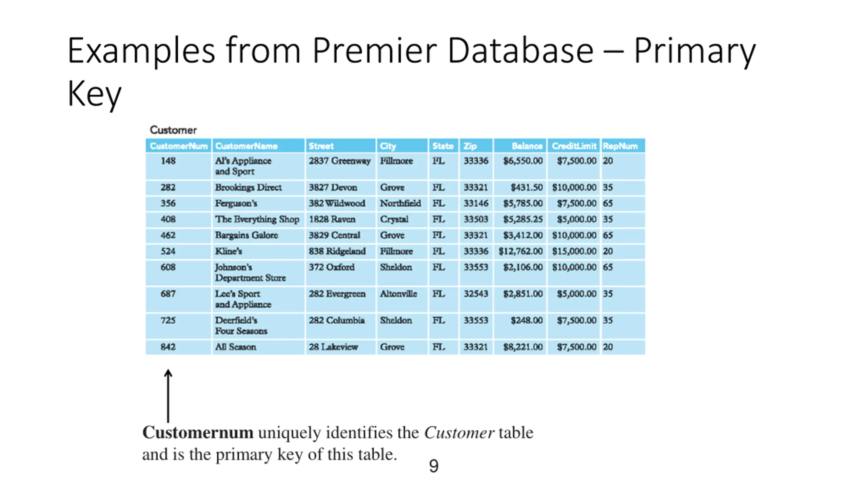Screen dimensions: 868x488
Task: Select the CreditLimit column header
Action: pos(574,146)
